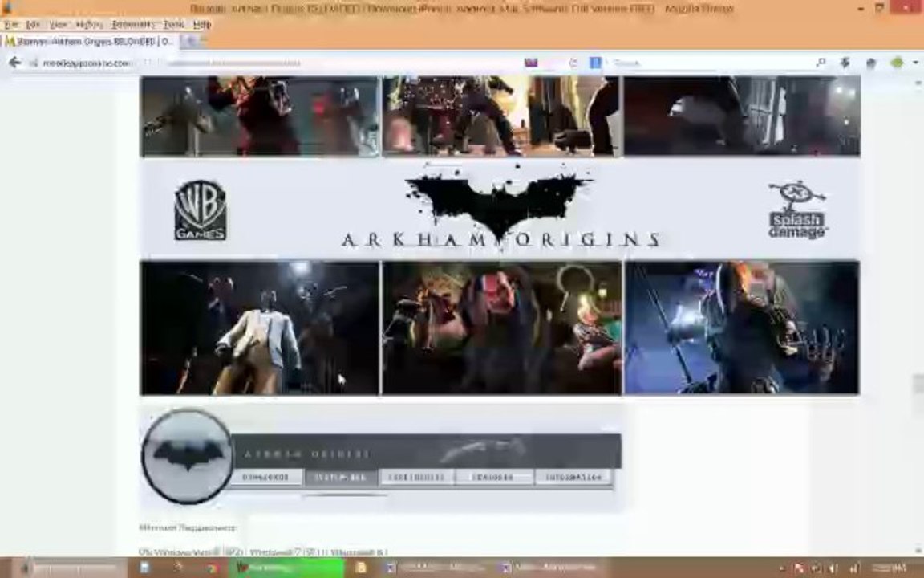Click the scrollbar up arrow
Screen dimensions: 924x578
(918, 83)
